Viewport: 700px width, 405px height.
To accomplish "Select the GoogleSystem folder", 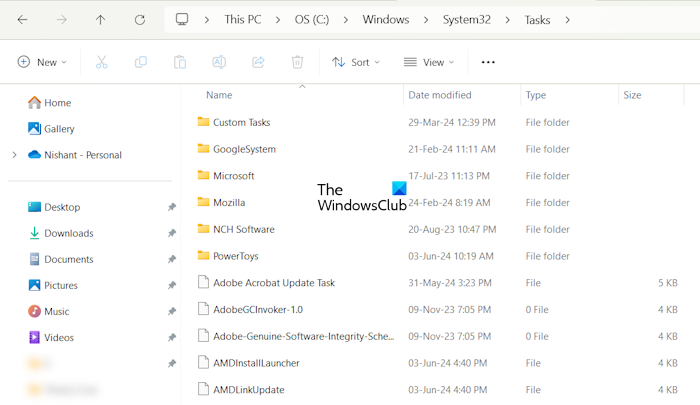I will [x=244, y=149].
